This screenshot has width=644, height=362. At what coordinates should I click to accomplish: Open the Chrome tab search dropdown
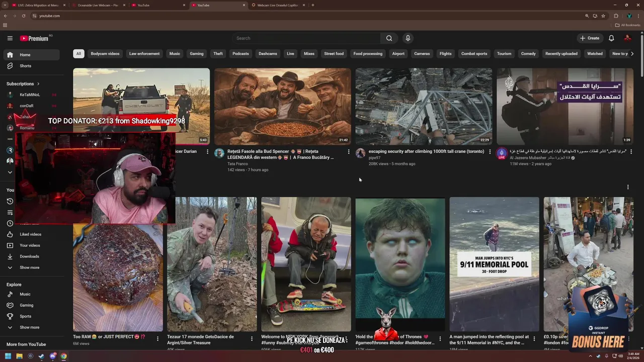[x=6, y=5]
